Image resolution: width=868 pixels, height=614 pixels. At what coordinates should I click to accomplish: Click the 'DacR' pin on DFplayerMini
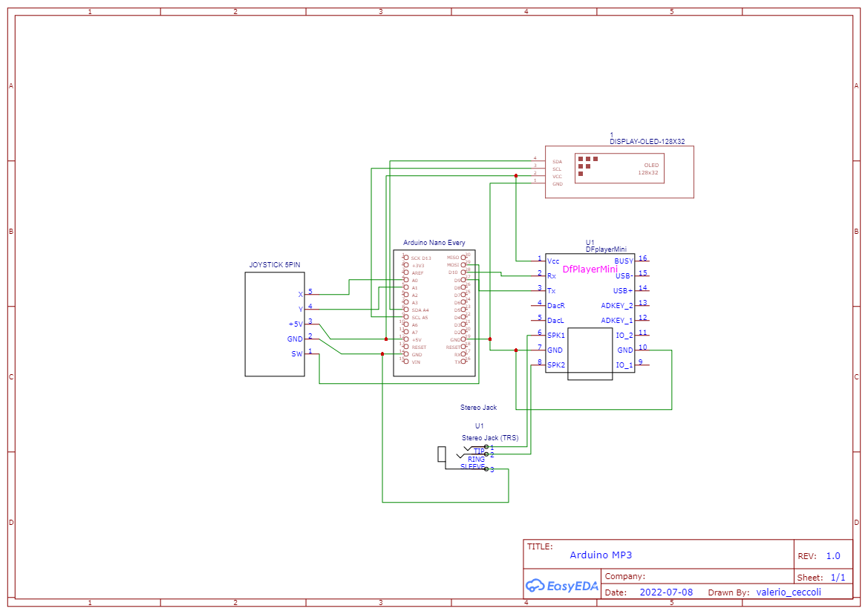(x=556, y=306)
